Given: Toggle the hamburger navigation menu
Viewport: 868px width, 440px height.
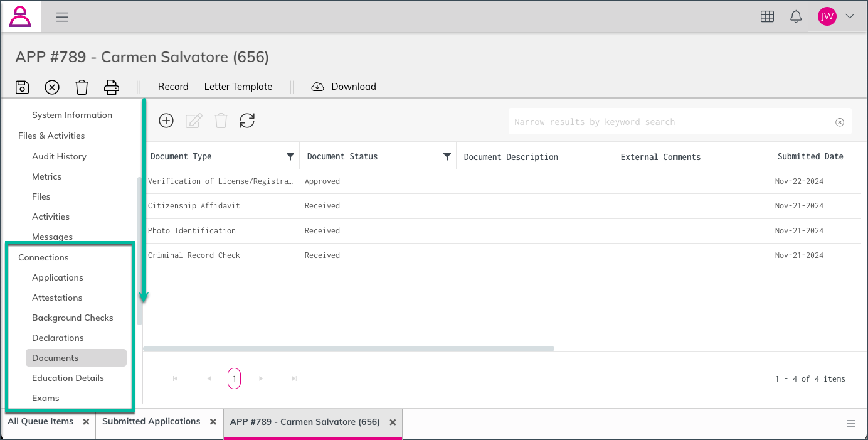Looking at the screenshot, I should 62,17.
